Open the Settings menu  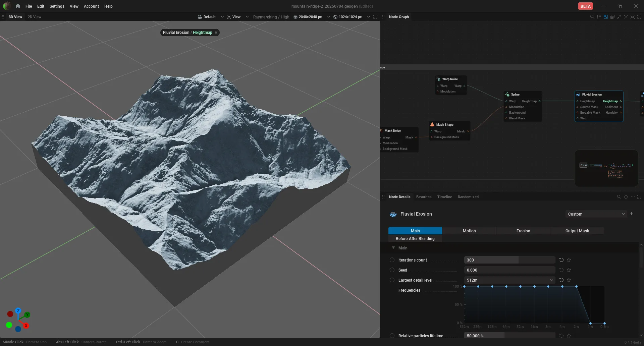(x=57, y=6)
